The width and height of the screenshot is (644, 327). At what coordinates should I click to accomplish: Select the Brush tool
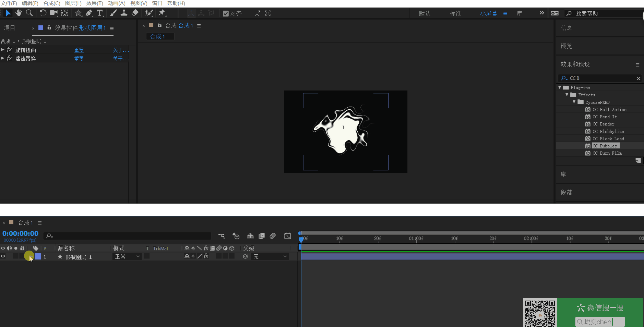pyautogui.click(x=113, y=13)
